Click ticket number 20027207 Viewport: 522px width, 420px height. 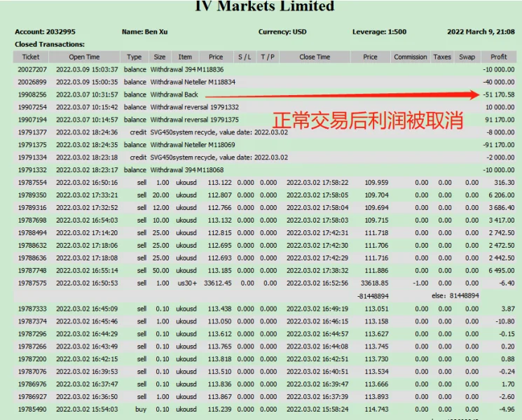coord(31,70)
